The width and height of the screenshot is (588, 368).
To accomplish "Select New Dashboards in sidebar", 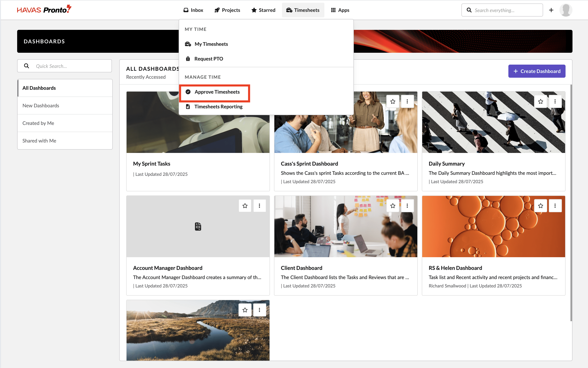I will 65,105.
